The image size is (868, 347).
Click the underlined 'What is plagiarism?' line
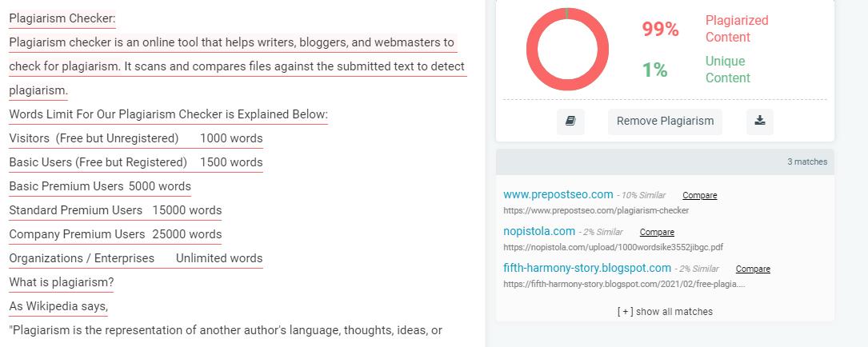point(62,282)
